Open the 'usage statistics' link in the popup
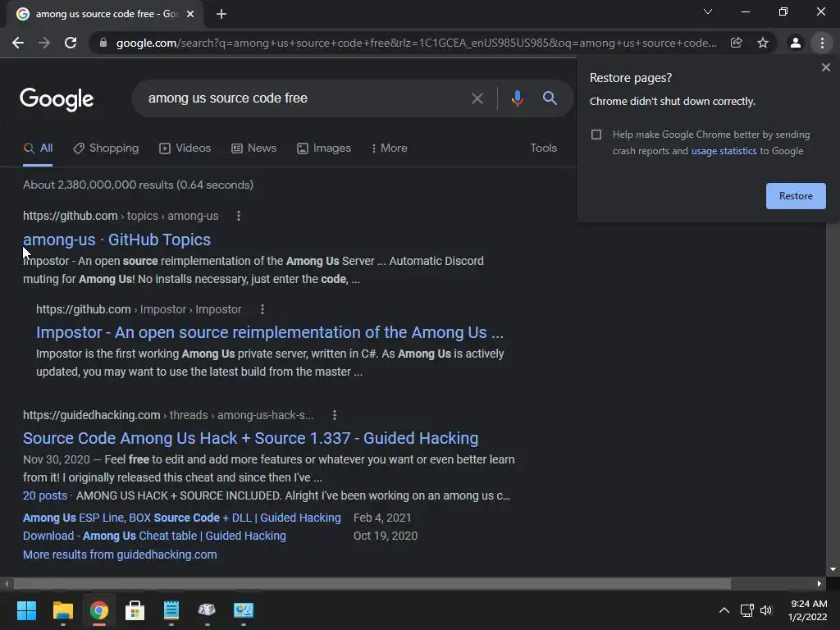 tap(724, 151)
